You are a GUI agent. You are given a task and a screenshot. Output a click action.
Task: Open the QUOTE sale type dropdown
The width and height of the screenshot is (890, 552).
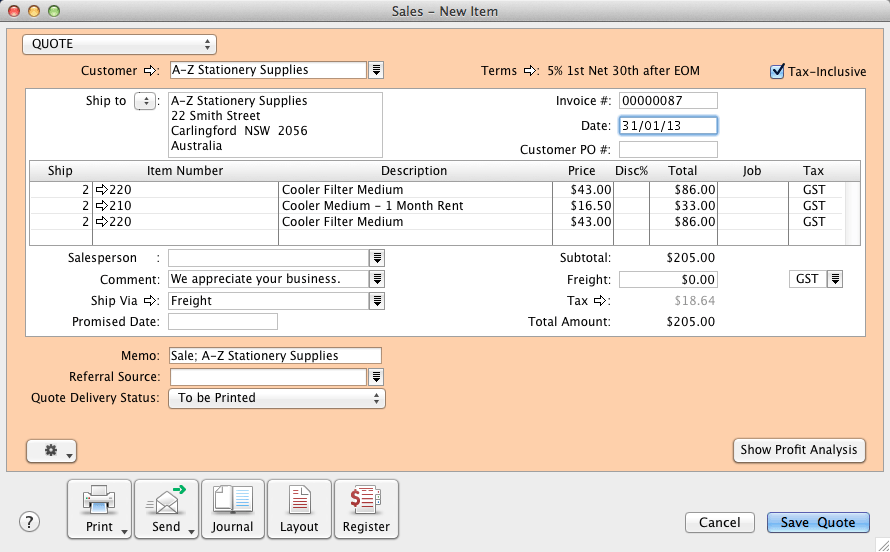(x=120, y=44)
